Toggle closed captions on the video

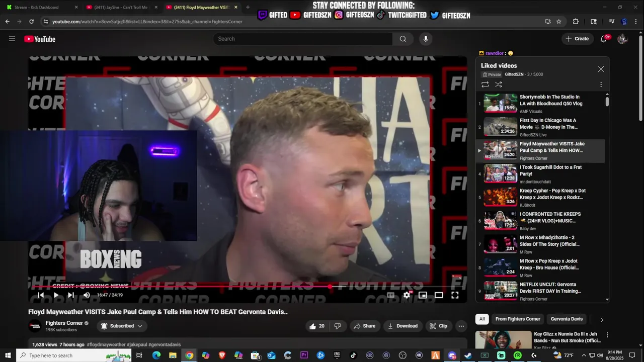(390, 295)
